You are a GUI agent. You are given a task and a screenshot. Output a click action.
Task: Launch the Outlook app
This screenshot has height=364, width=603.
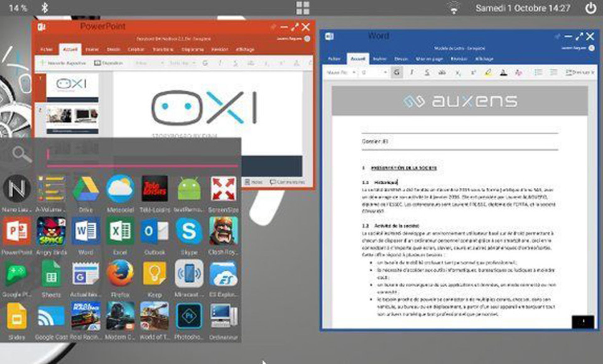click(155, 231)
